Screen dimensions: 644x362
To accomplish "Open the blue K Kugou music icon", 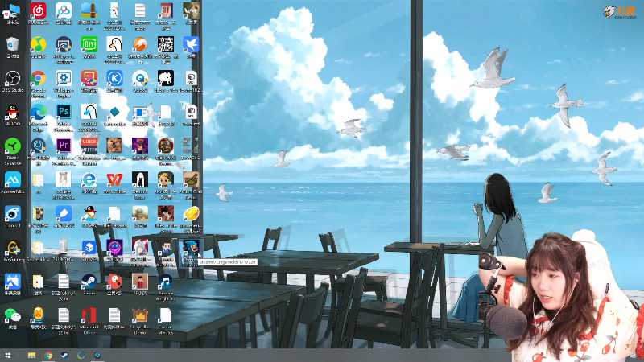I will click(x=114, y=78).
